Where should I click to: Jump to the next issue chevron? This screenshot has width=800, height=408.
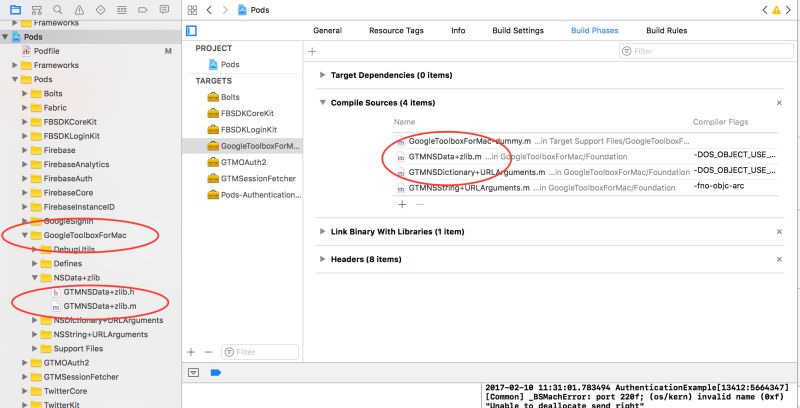[x=789, y=10]
